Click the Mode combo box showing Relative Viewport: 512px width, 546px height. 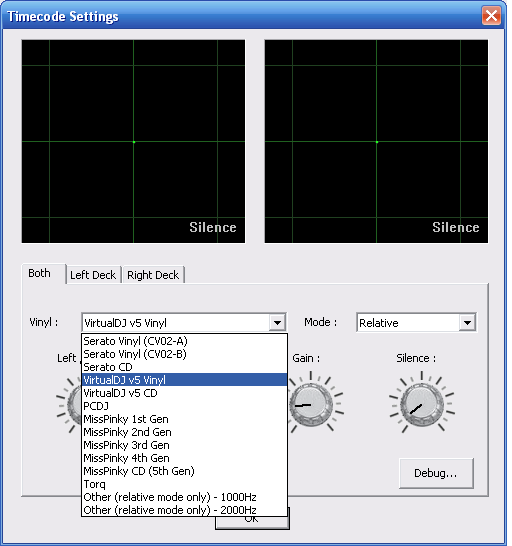[416, 322]
